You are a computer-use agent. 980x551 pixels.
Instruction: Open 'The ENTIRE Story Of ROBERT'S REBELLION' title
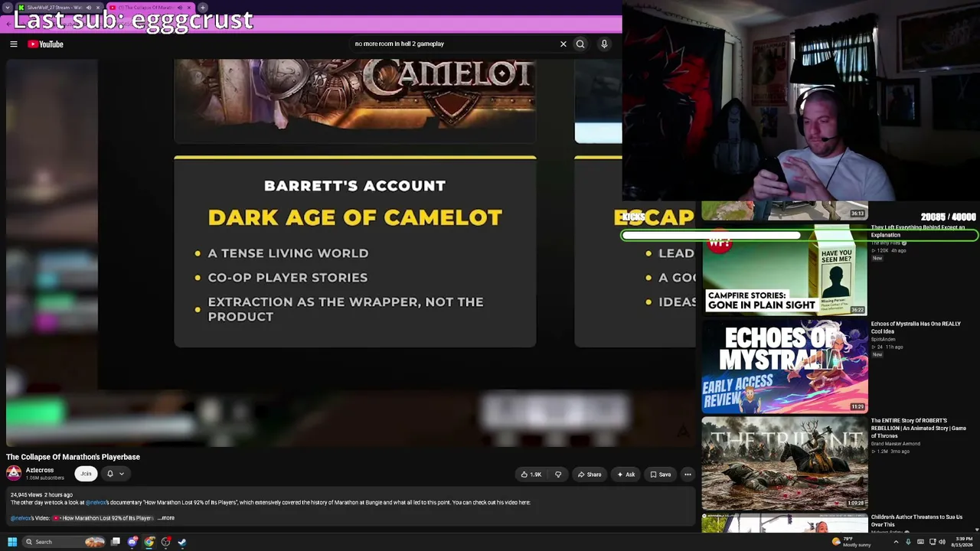pyautogui.click(x=919, y=428)
